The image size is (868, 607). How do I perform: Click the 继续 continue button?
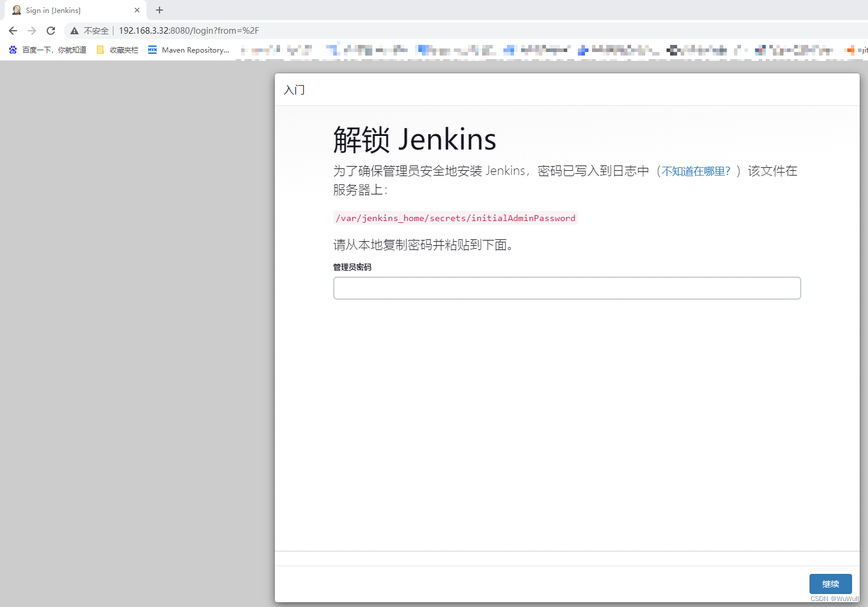[831, 584]
